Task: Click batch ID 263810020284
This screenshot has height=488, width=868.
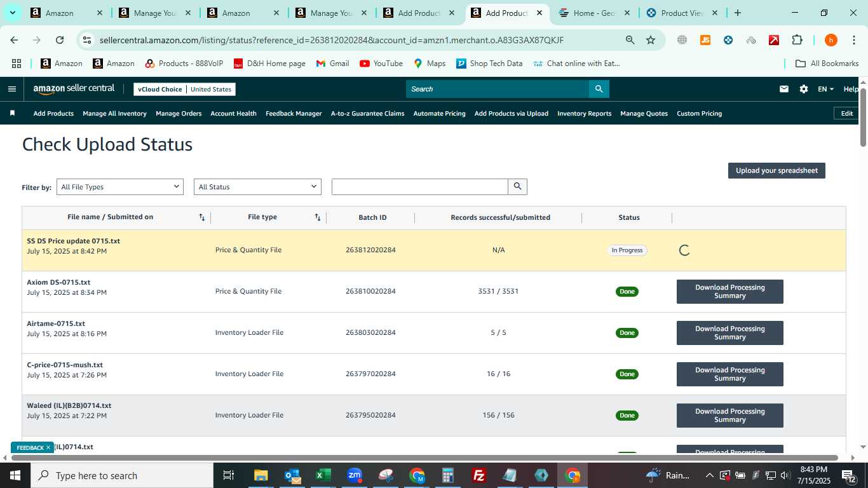Action: [370, 292]
